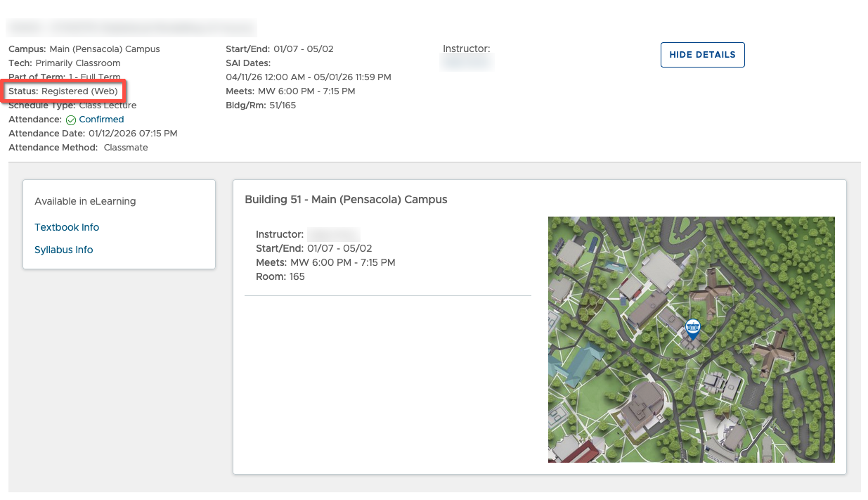This screenshot has width=868, height=500.
Task: Click Campus: Main (Pensacola) Campus text
Action: coord(84,49)
